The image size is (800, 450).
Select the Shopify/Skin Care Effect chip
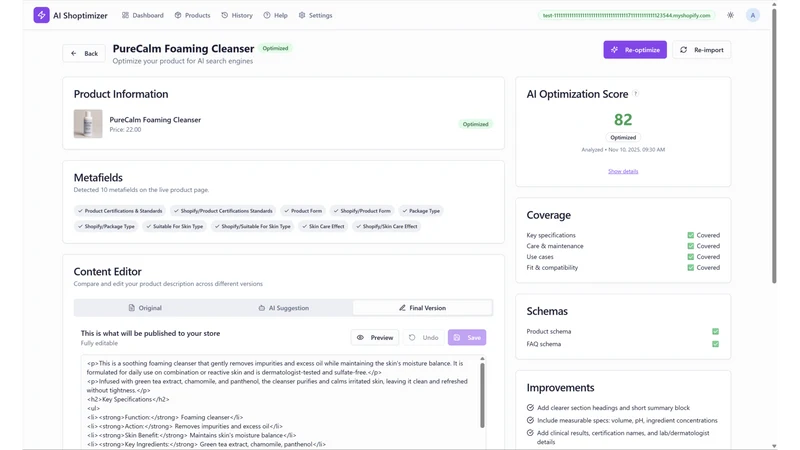(386, 226)
